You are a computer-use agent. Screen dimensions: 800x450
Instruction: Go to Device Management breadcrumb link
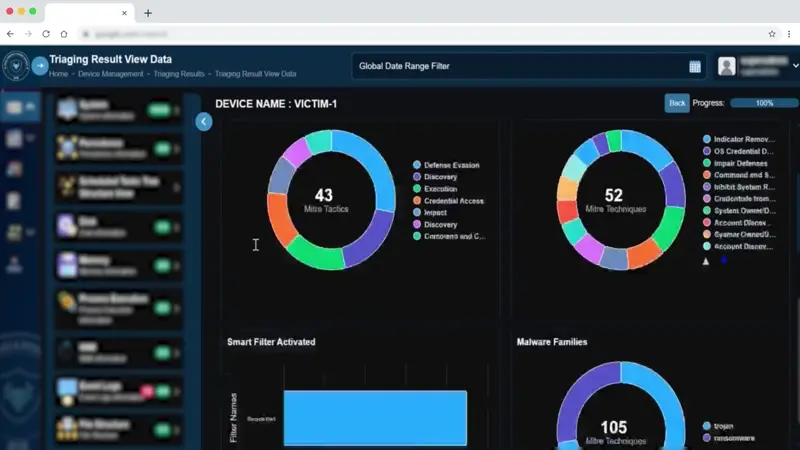pos(111,74)
